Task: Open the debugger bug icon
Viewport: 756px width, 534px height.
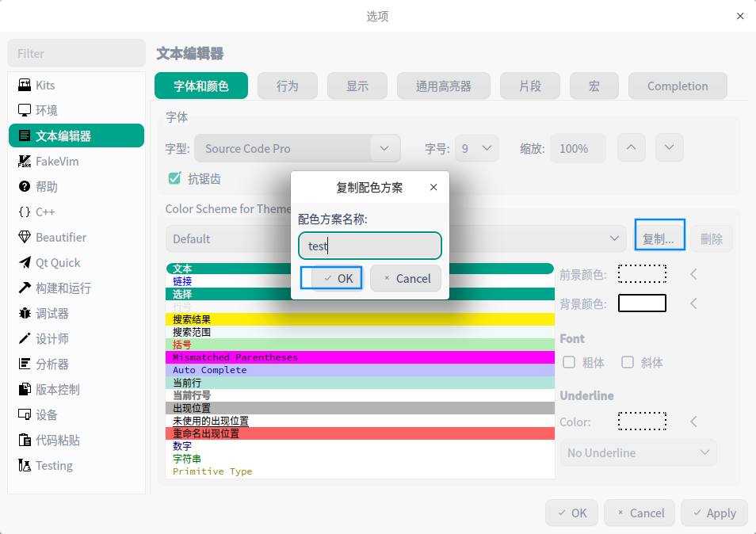Action: tap(25, 313)
